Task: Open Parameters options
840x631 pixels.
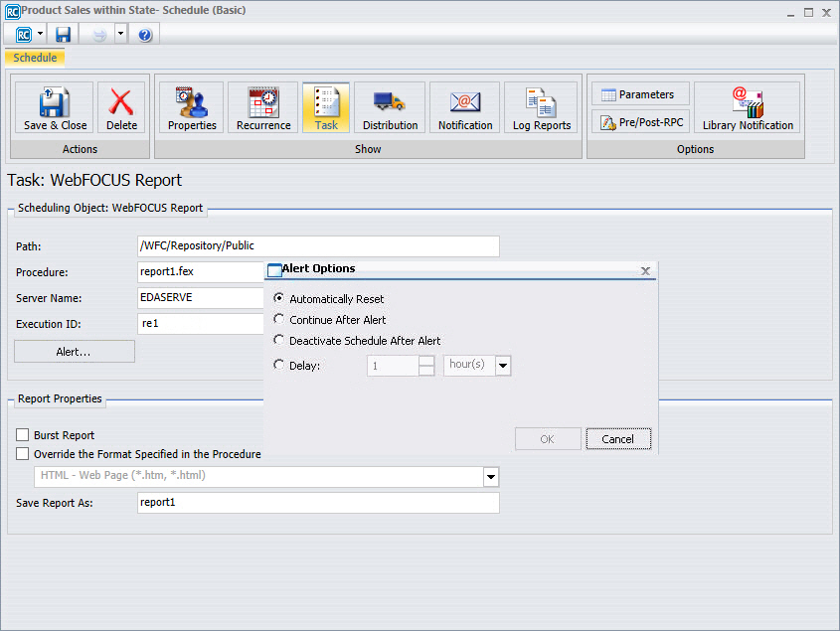Action: [x=641, y=94]
